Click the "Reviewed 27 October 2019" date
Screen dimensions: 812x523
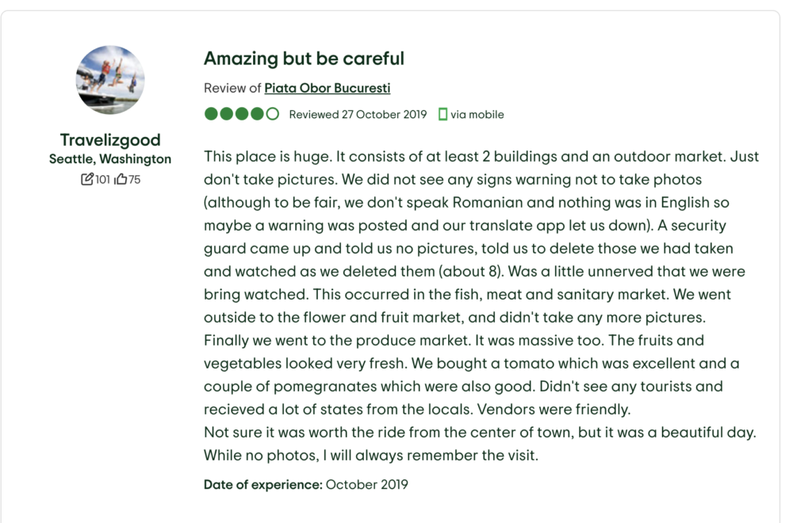tap(358, 114)
